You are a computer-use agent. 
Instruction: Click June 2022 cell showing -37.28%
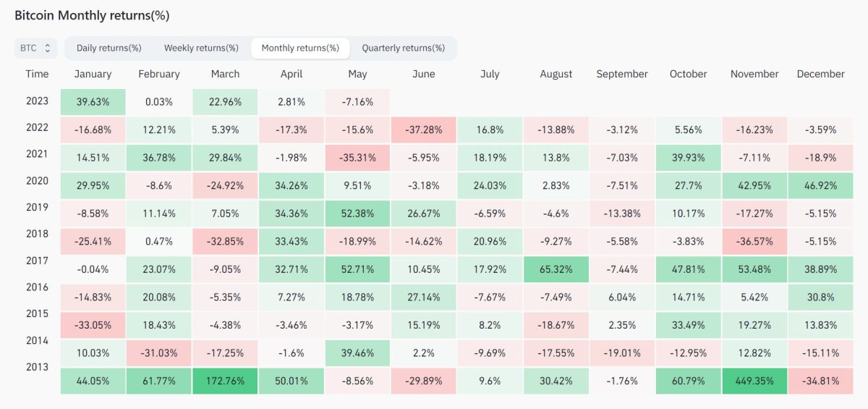click(423, 130)
